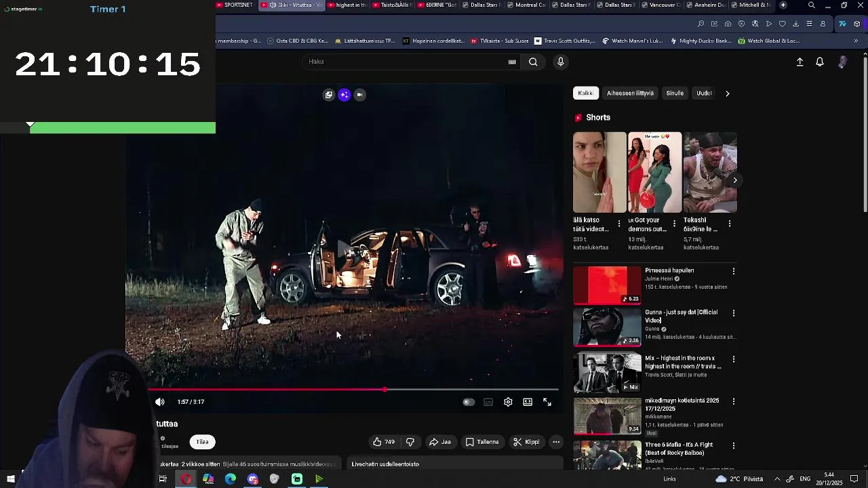Open Discord from the taskbar
868x488 pixels.
(x=253, y=479)
